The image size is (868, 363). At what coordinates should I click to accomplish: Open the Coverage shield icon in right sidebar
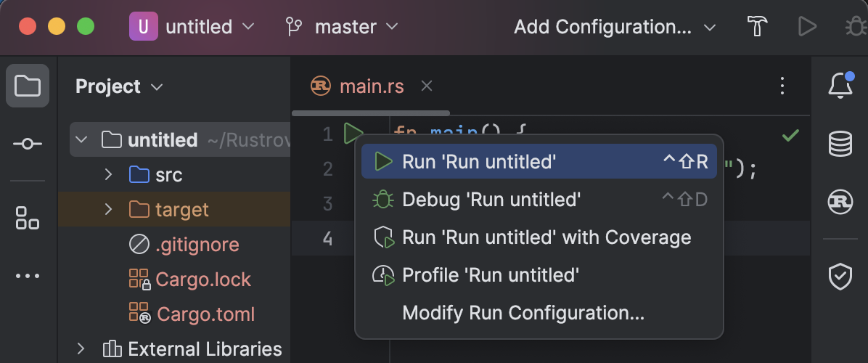[x=840, y=276]
